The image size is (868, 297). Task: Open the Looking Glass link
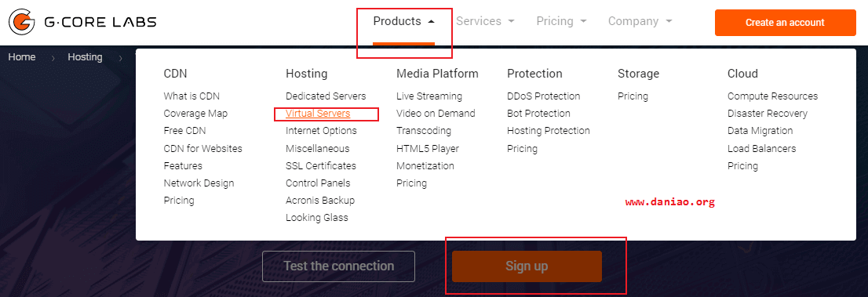click(316, 217)
